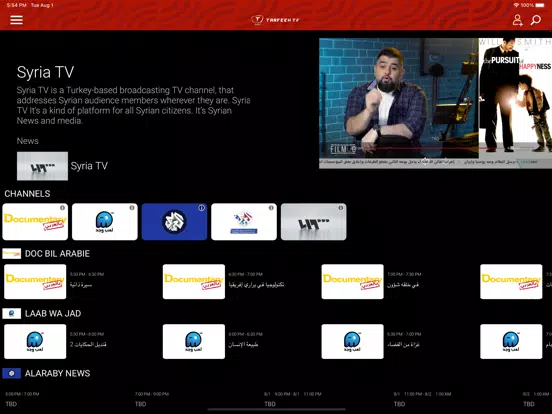The width and height of the screenshot is (552, 414).
Task: Select the Laab Wa Jad channel card
Action: coord(105,222)
